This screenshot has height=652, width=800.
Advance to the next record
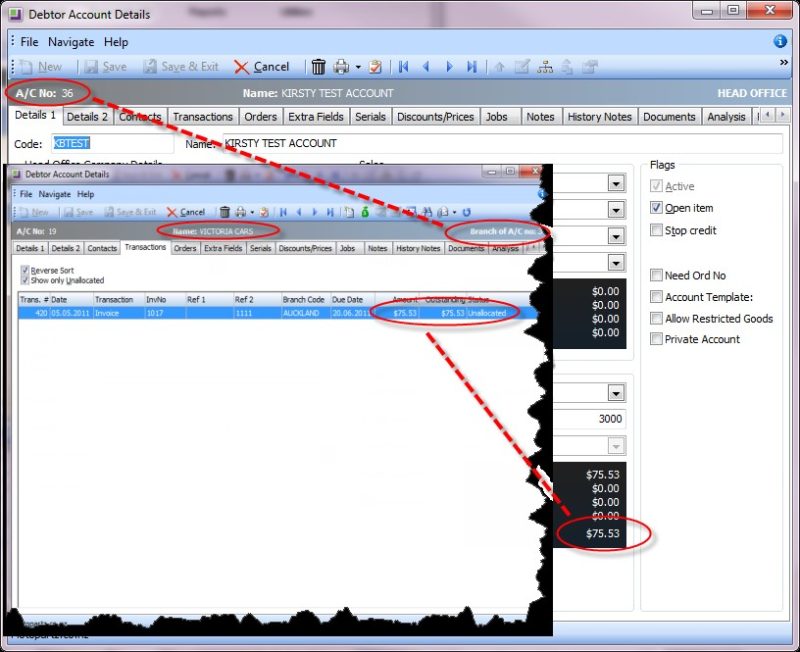(x=449, y=66)
